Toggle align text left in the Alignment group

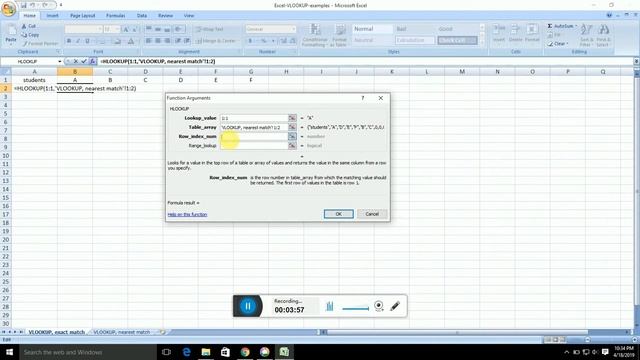(149, 41)
